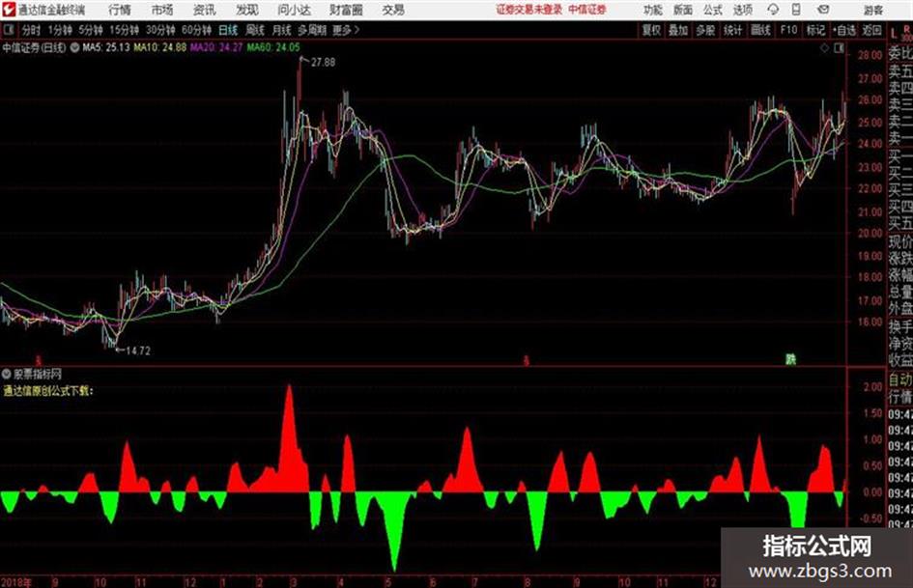Open the mobile phone icon in title bar

coord(796,10)
